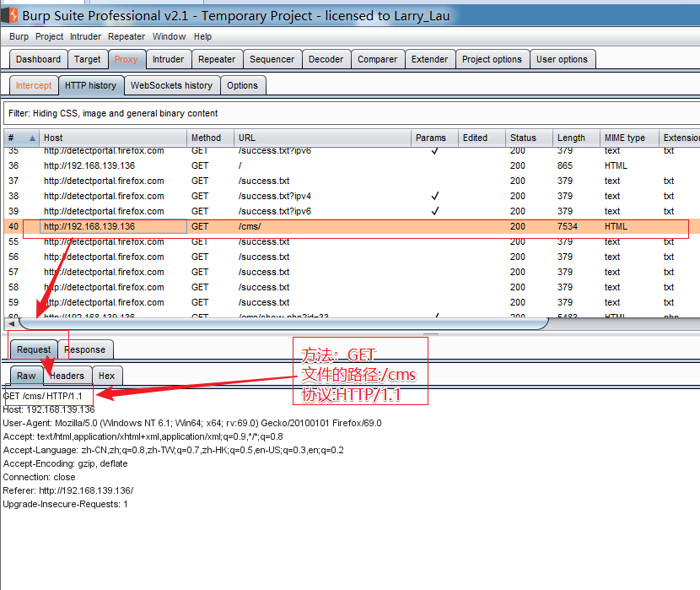Select history row 37 /success.txt
The image size is (700, 590).
coord(352,181)
